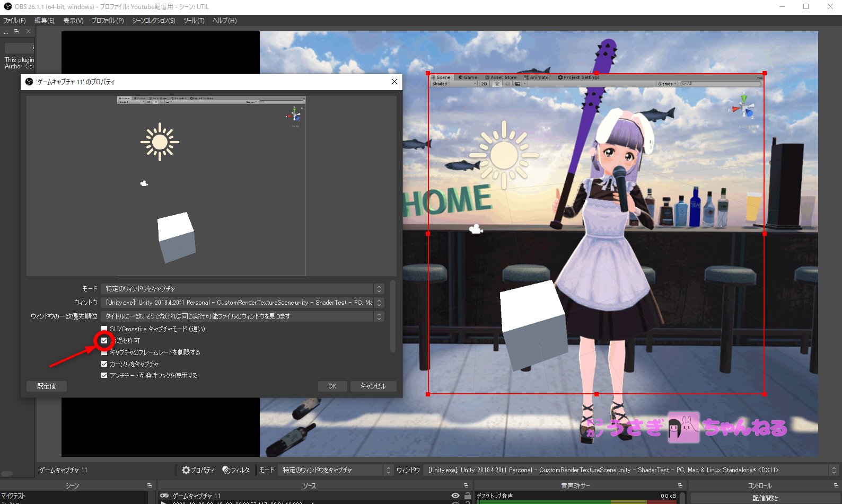This screenshot has height=504, width=842.
Task: Open the シーンコレクション(S) menu
Action: [153, 21]
